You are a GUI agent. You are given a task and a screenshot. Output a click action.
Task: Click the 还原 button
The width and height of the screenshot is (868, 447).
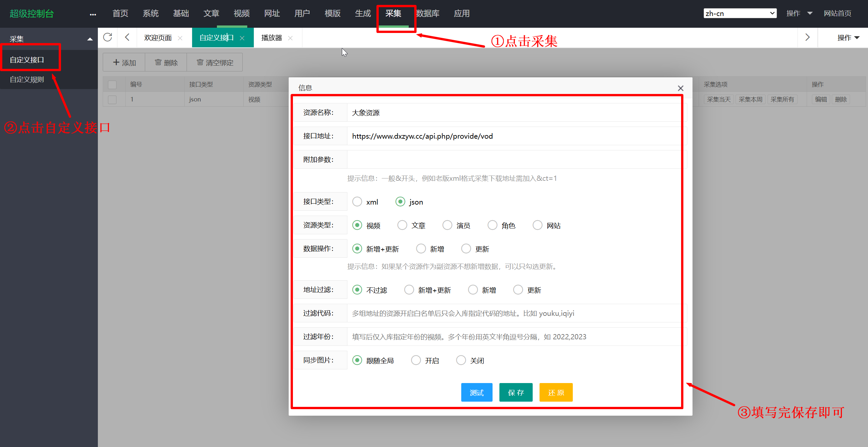point(556,393)
